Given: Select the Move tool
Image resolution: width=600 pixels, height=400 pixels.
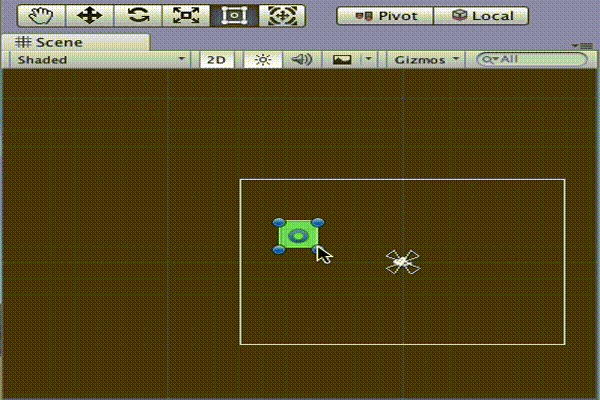Looking at the screenshot, I should [x=89, y=15].
